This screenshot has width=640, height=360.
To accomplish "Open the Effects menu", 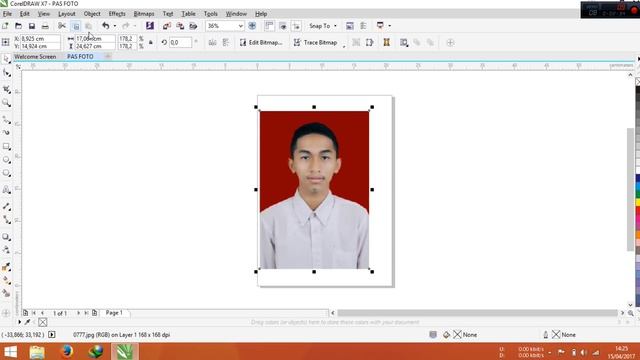I will click(x=117, y=14).
